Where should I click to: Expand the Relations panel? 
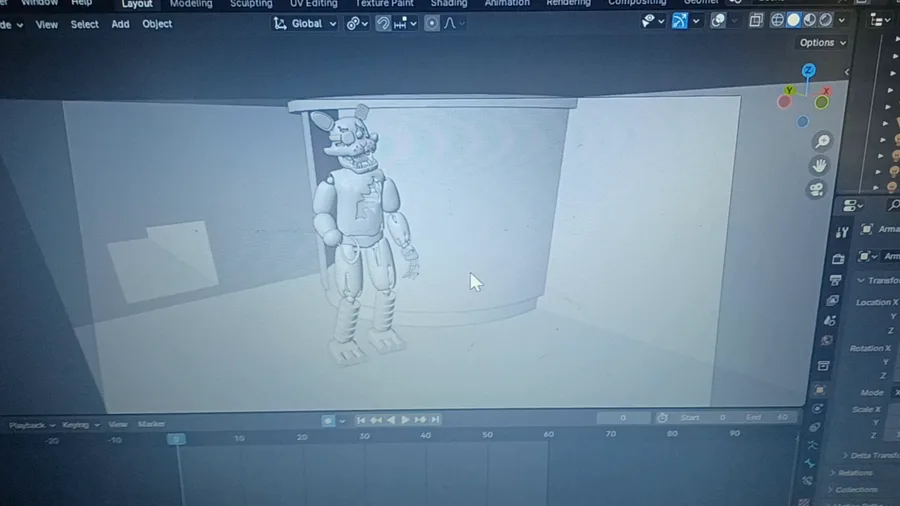852,473
